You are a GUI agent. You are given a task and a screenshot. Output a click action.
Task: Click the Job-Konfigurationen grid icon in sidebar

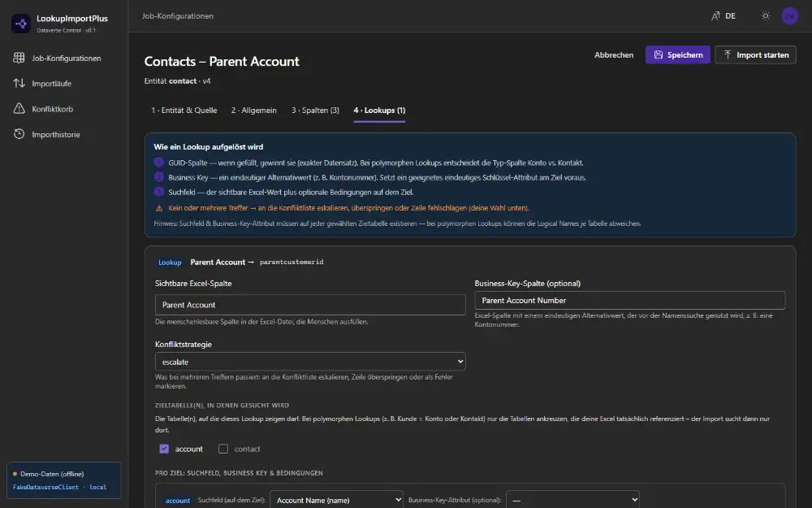(19, 58)
